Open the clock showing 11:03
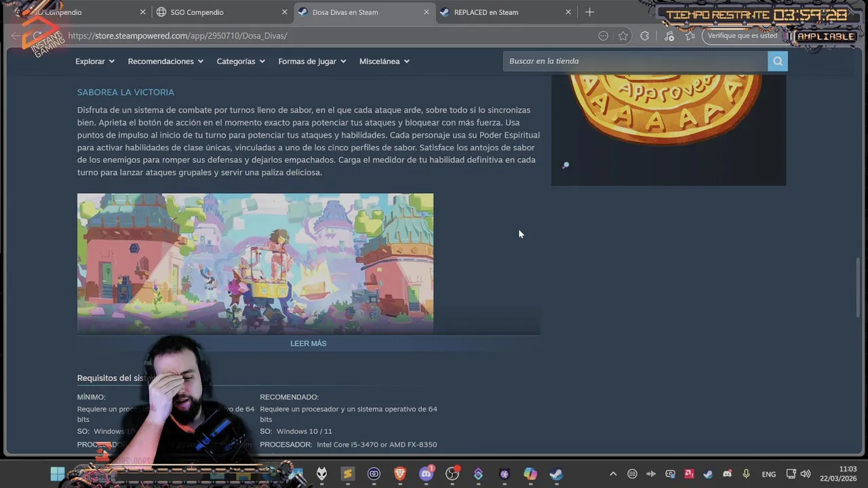This screenshot has width=868, height=488. (x=838, y=474)
